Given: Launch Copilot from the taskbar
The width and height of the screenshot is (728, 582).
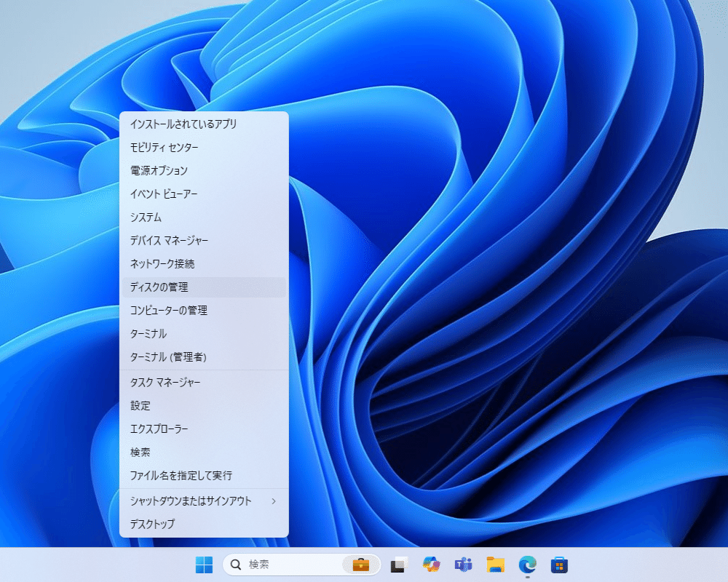Looking at the screenshot, I should coord(431,565).
